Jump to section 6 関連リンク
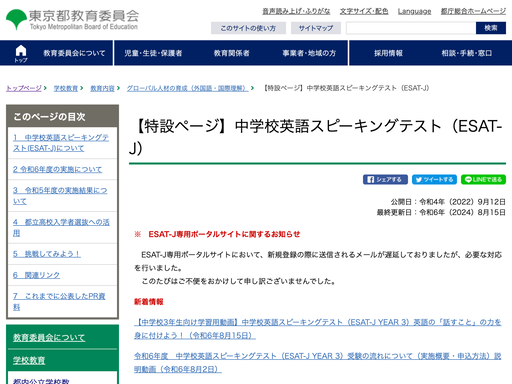This screenshot has height=384, width=512. (x=36, y=275)
